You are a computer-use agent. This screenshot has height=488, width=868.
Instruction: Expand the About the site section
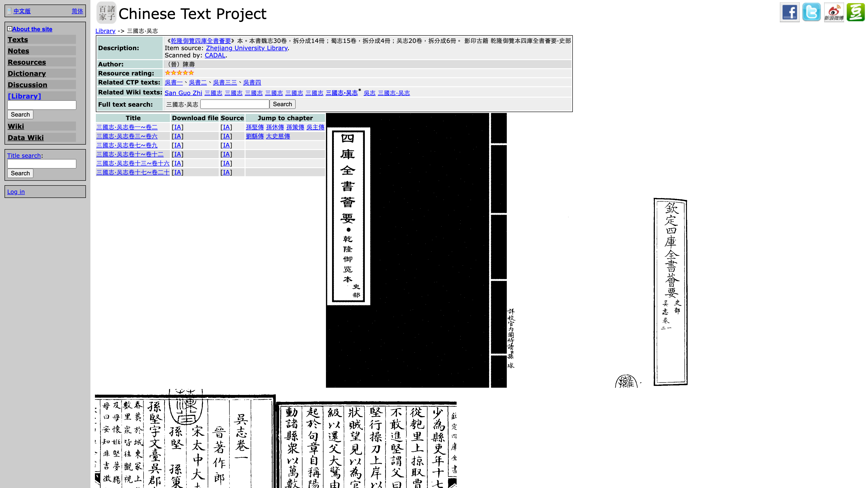click(x=9, y=29)
